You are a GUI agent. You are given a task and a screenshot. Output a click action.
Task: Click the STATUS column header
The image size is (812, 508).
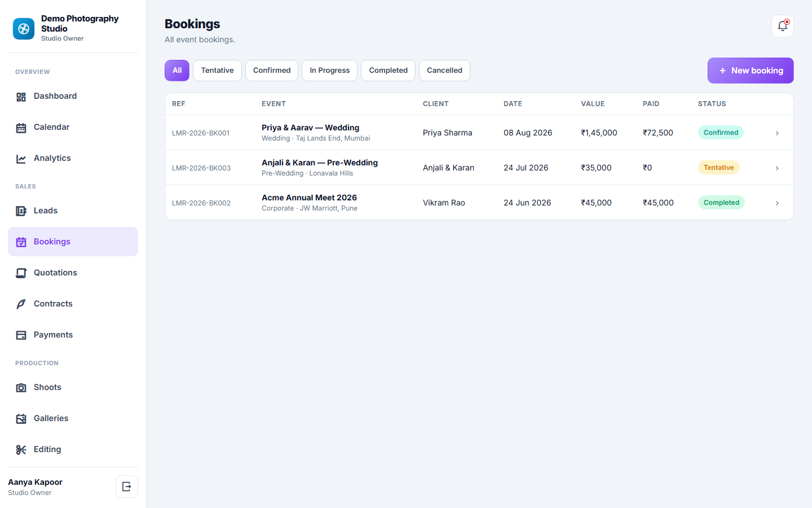pos(712,104)
